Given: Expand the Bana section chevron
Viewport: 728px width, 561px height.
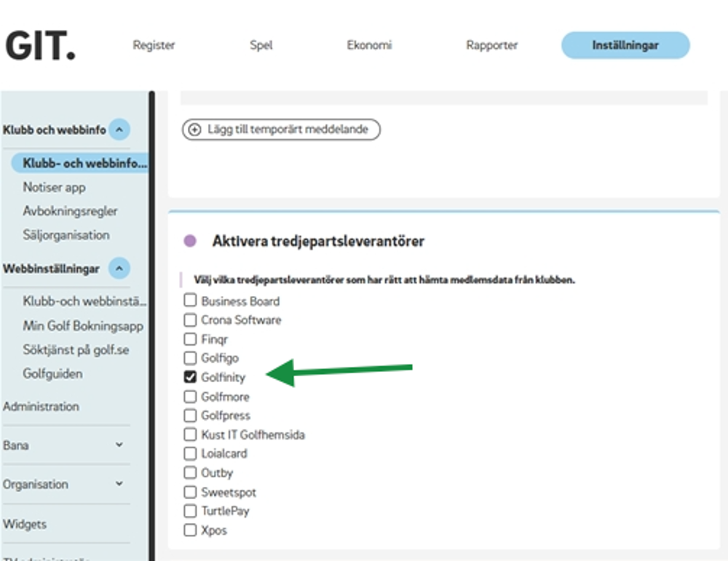Looking at the screenshot, I should (119, 445).
